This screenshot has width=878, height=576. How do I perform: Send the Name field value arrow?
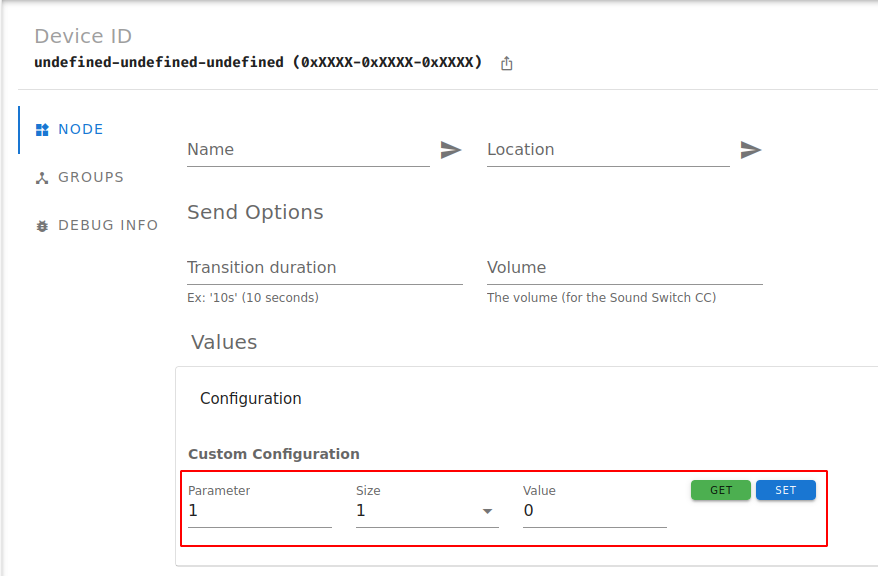(451, 150)
